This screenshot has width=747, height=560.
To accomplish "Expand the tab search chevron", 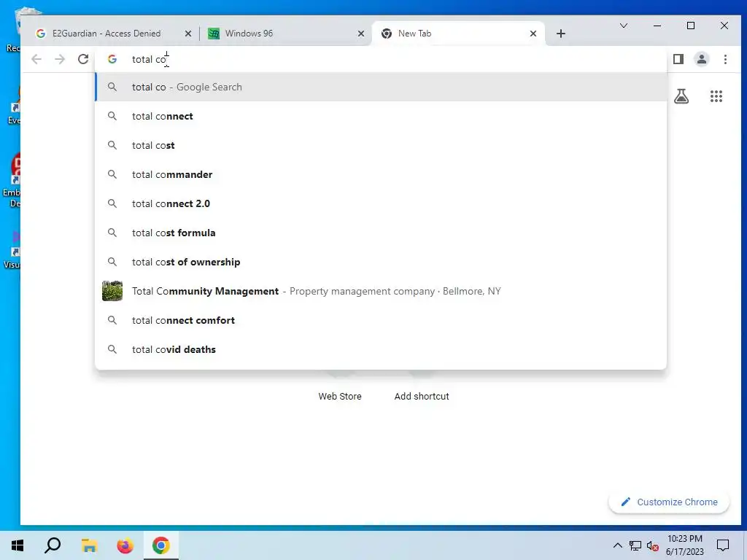I will [623, 26].
